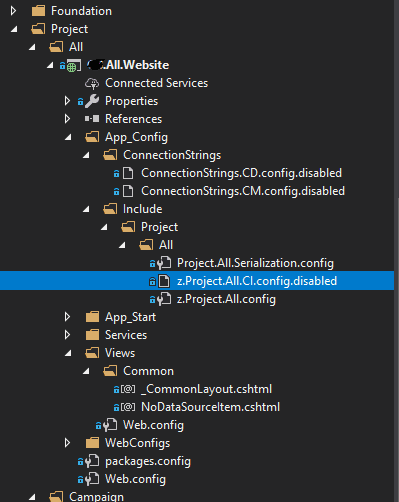
Task: Expand the App_Start folder arrow
Action: click(x=67, y=317)
